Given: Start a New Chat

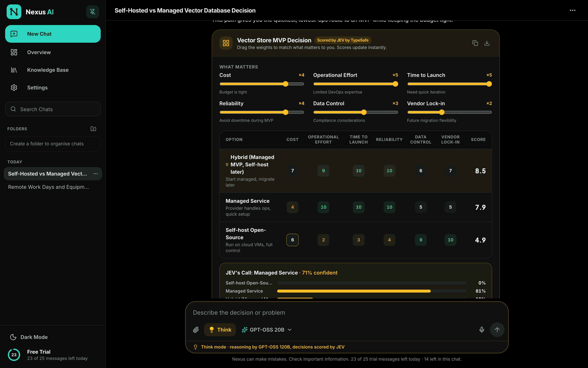Looking at the screenshot, I should point(53,34).
